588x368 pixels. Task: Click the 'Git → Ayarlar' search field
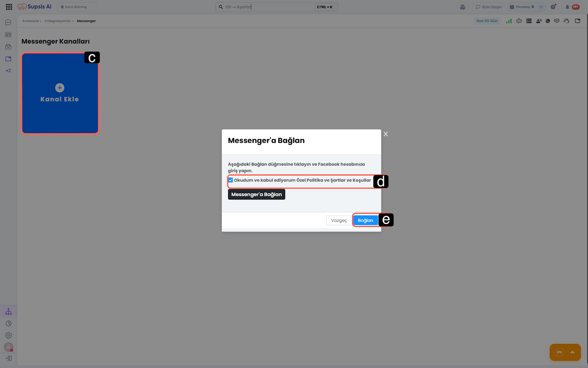[x=268, y=7]
